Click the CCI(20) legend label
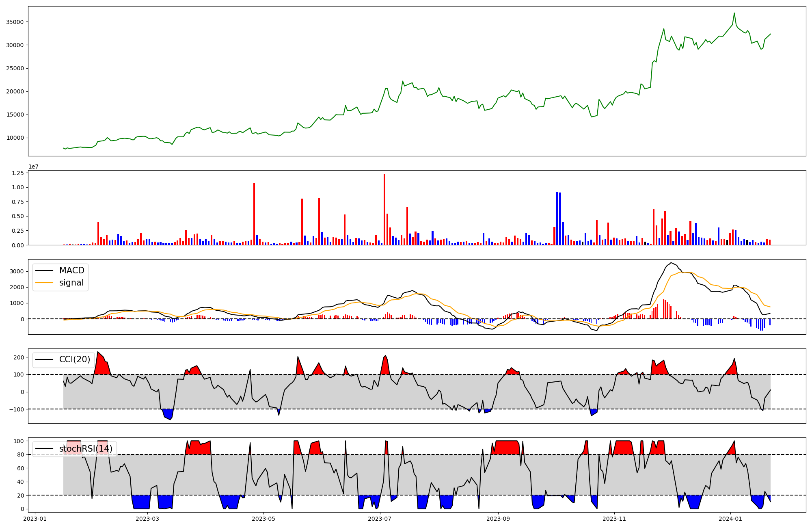This screenshot has width=812, height=528. (75, 359)
